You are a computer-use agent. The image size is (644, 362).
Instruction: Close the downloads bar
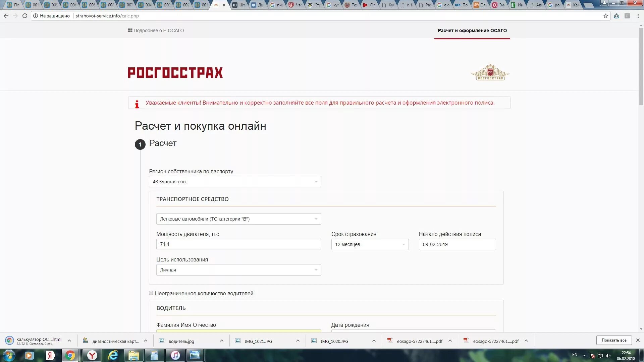pos(638,340)
